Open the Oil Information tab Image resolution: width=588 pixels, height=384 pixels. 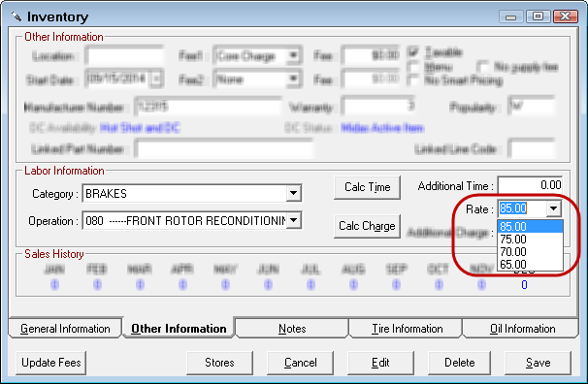point(522,329)
